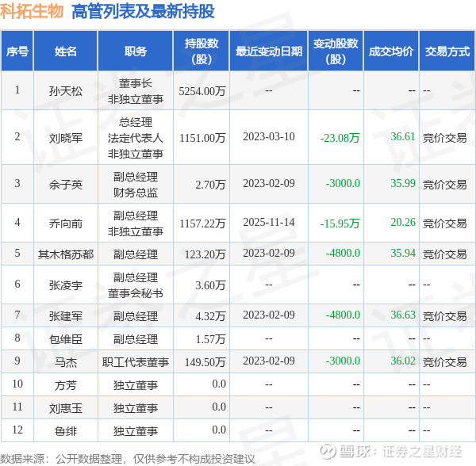Click the average price 36.61
Image resolution: width=476 pixels, height=466 pixels.
(x=403, y=136)
